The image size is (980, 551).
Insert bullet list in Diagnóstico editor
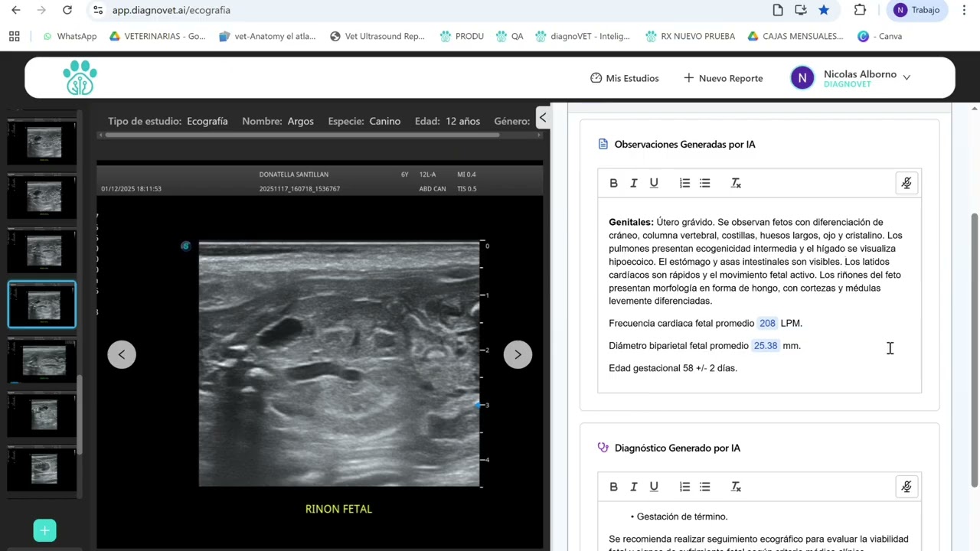[x=705, y=487]
